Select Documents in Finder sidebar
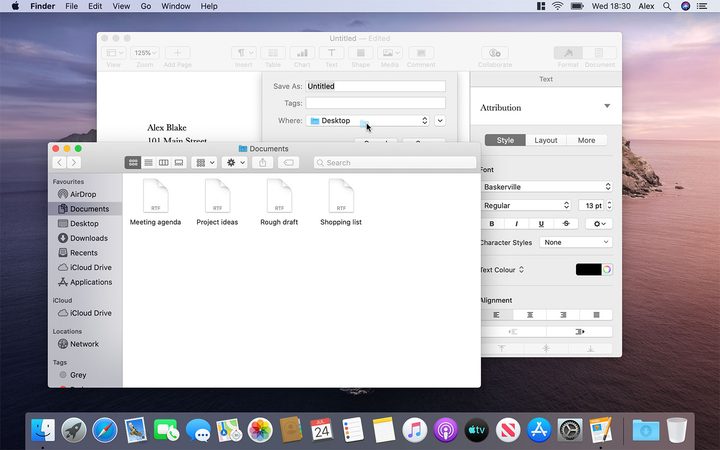Image resolution: width=720 pixels, height=450 pixels. (85, 209)
